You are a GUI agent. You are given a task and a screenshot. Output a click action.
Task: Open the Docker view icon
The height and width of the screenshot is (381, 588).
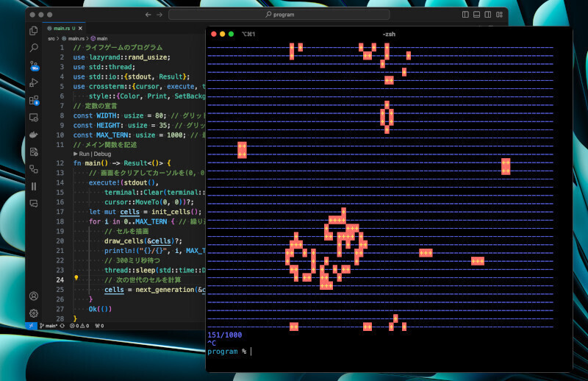point(34,134)
